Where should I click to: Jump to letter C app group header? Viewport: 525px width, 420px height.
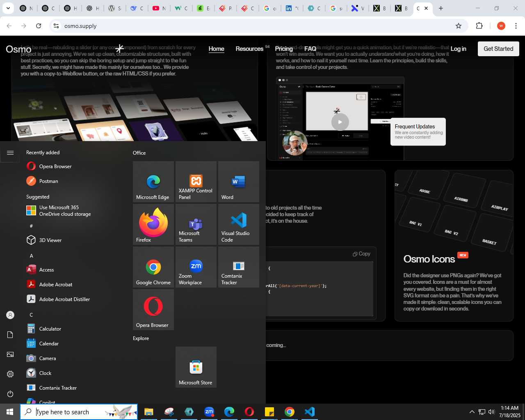[31, 315]
